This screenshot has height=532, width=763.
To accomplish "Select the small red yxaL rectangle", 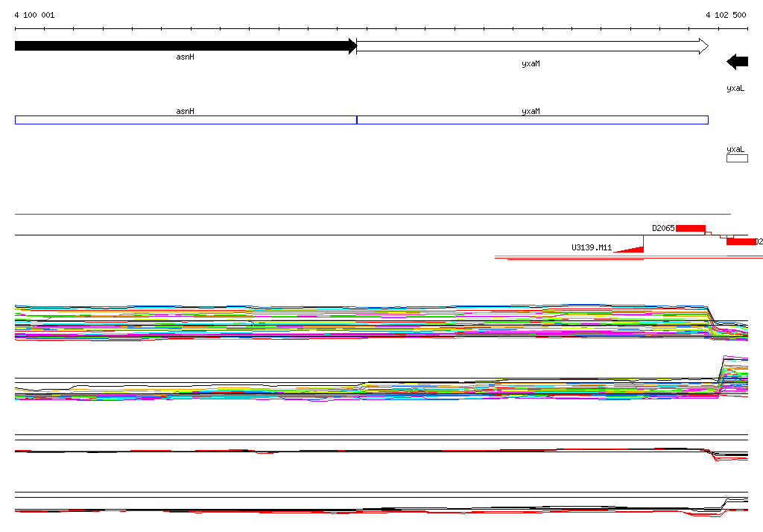I will [x=737, y=158].
